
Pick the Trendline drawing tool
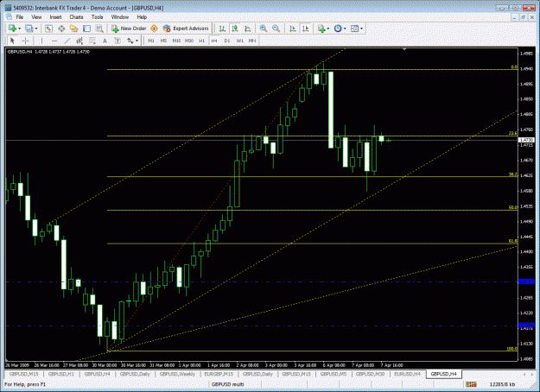click(x=67, y=41)
